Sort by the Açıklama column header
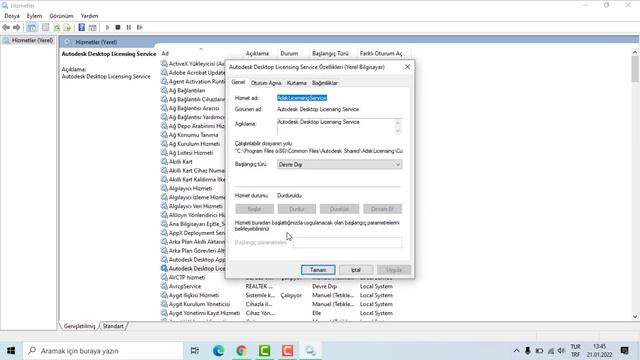Viewport: 640px width, 360px height. click(257, 53)
